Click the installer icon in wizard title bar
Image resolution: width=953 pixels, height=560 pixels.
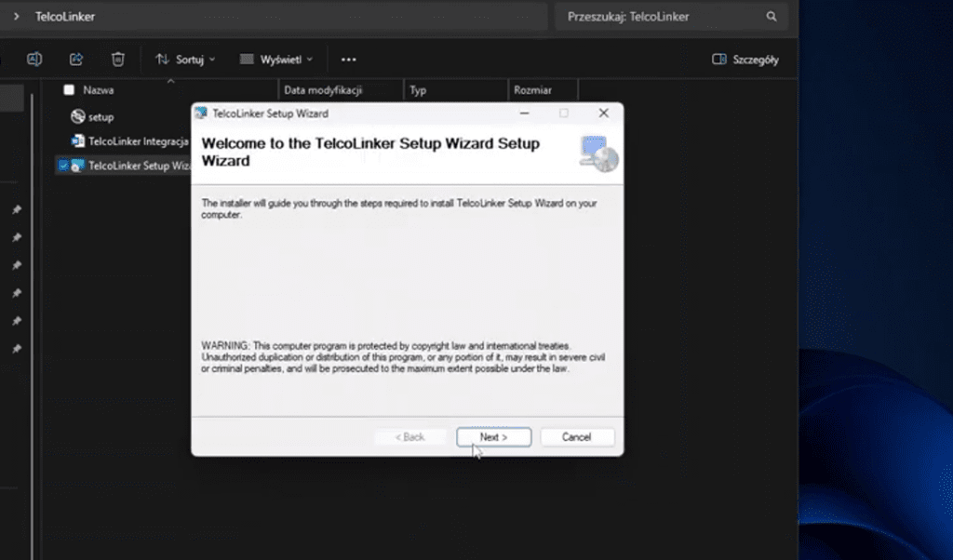click(201, 113)
